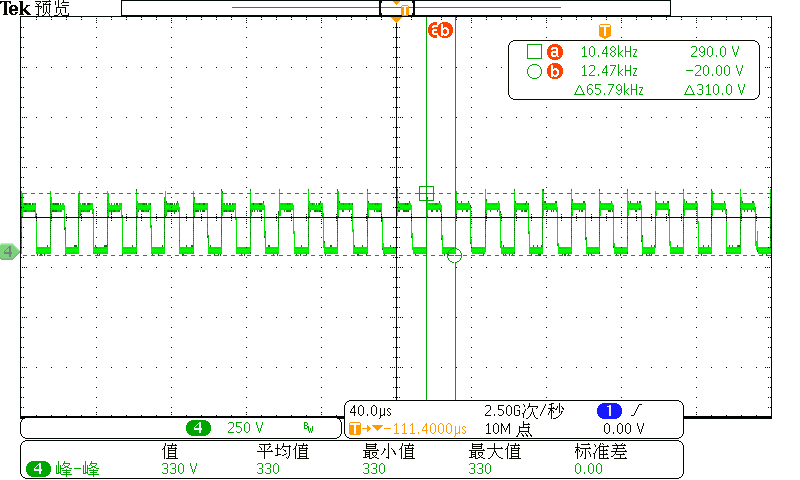This screenshot has height=480, width=800.
Task: Click the cursor a/b label on the waveform
Action: (x=440, y=31)
